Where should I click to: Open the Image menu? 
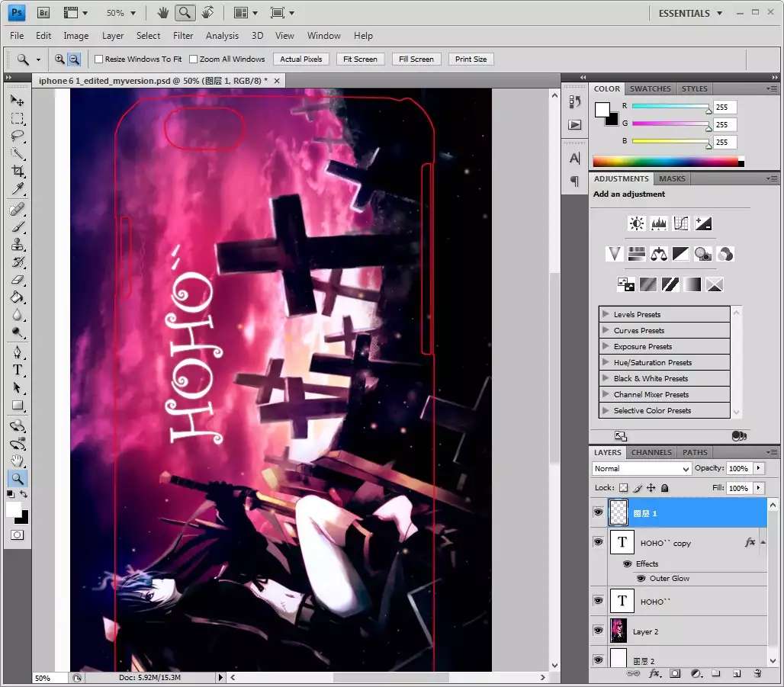tap(76, 36)
